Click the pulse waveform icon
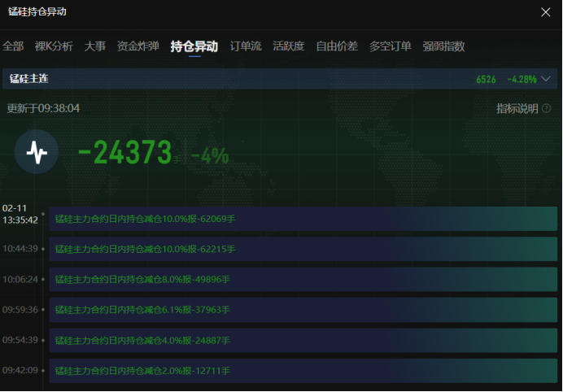The width and height of the screenshot is (563, 392). point(37,152)
